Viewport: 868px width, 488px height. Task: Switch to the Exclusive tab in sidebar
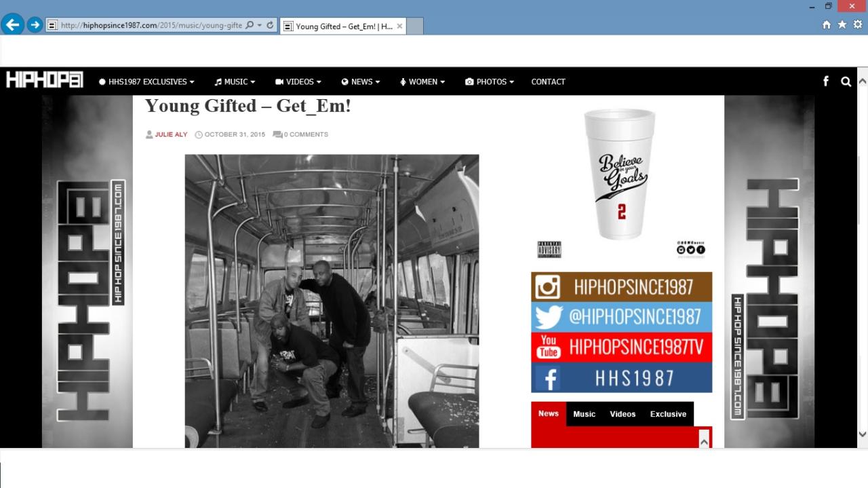[668, 414]
